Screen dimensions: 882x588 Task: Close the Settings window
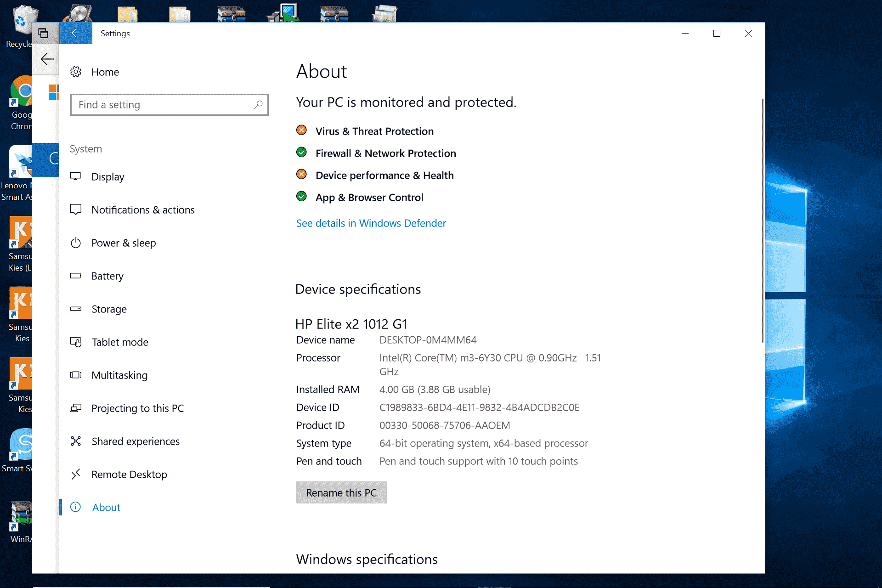coord(748,33)
